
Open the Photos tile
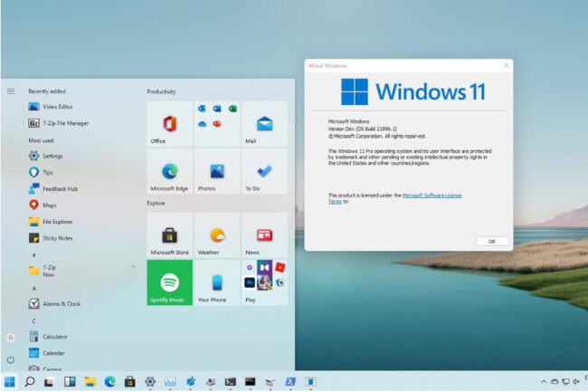[x=217, y=172]
